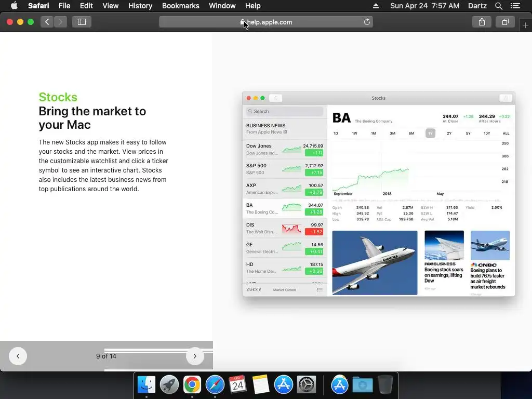Advance to next slide arrow

[x=195, y=356]
